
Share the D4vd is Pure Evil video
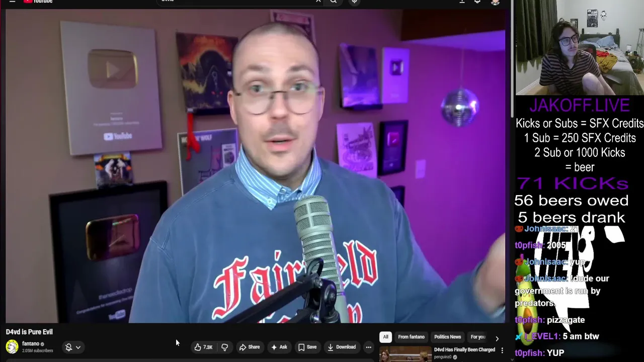[x=249, y=347]
